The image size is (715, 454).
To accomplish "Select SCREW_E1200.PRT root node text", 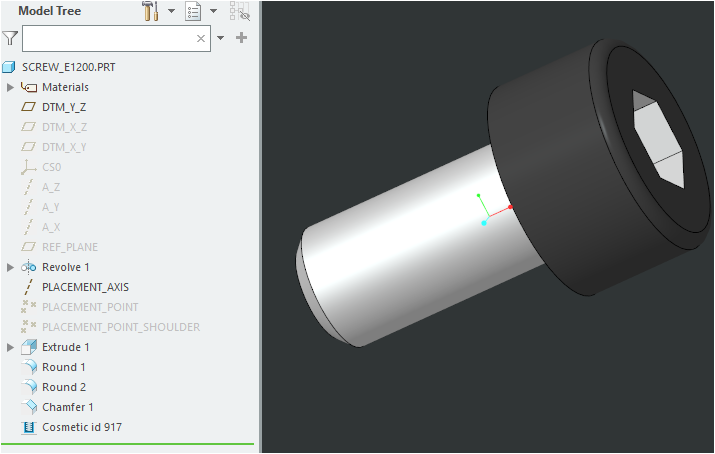I will click(x=69, y=67).
